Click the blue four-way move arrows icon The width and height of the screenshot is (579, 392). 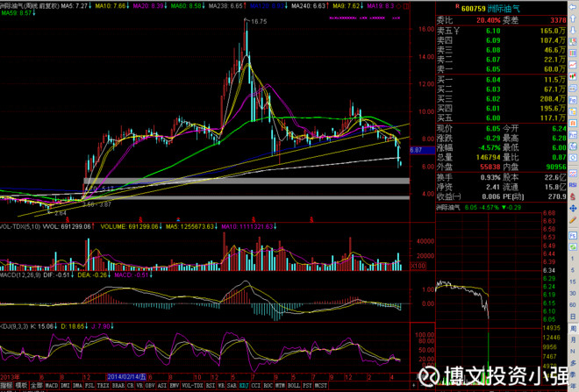pos(573,209)
